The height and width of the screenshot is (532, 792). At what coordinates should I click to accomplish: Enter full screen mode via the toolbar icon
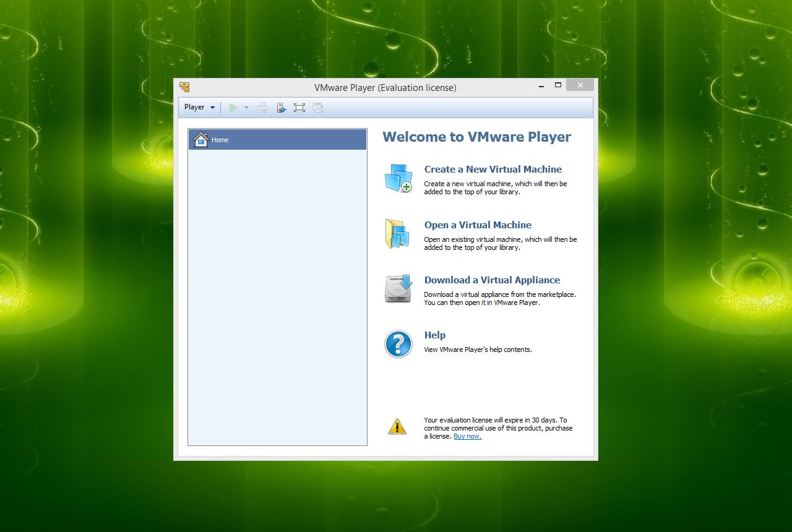point(299,108)
